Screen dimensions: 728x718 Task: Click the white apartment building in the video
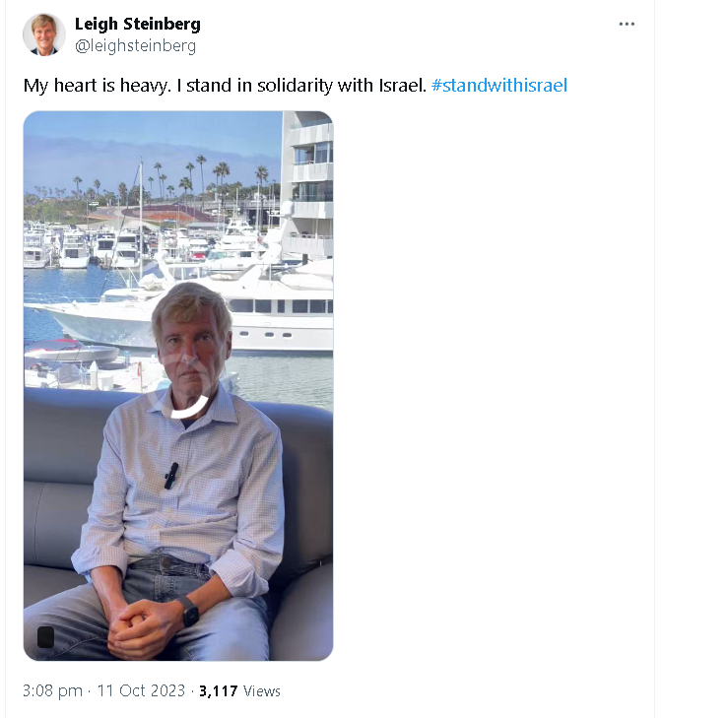coord(307,185)
